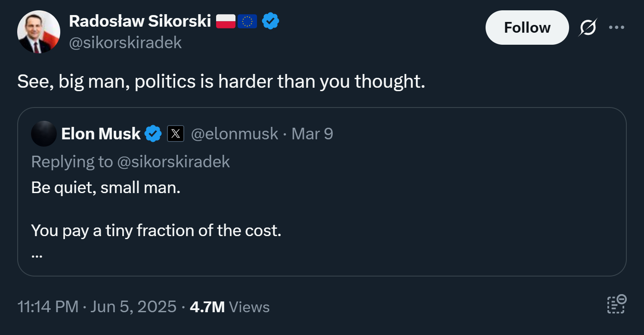The height and width of the screenshot is (335, 644).
Task: Click Radosław Sikorski's profile avatar
Action: tap(38, 32)
